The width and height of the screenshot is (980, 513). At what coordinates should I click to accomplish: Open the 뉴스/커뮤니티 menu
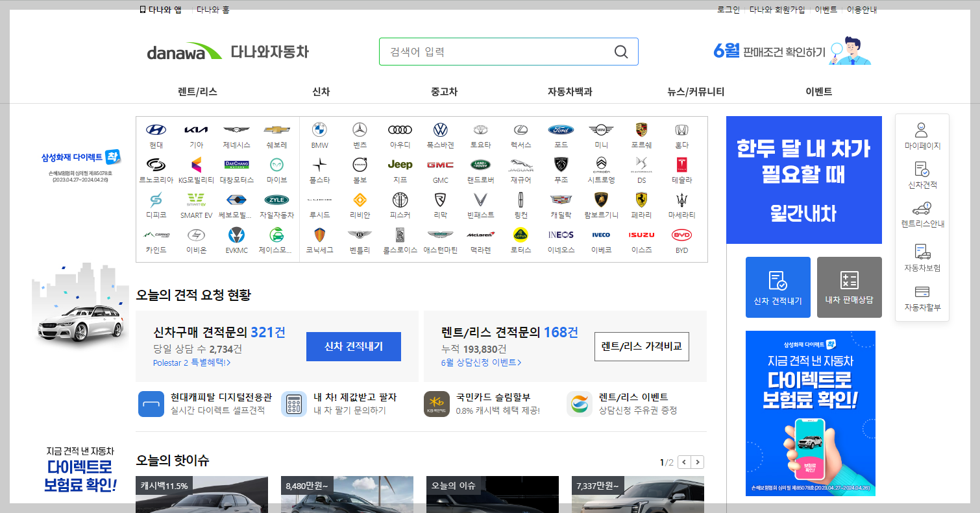(x=695, y=91)
